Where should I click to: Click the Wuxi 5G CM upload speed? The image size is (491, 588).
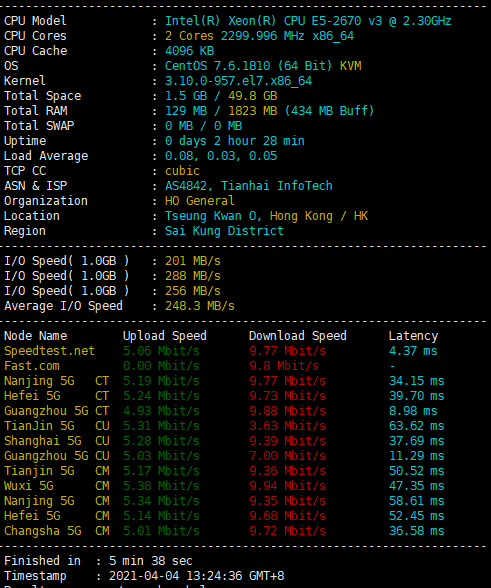click(161, 486)
